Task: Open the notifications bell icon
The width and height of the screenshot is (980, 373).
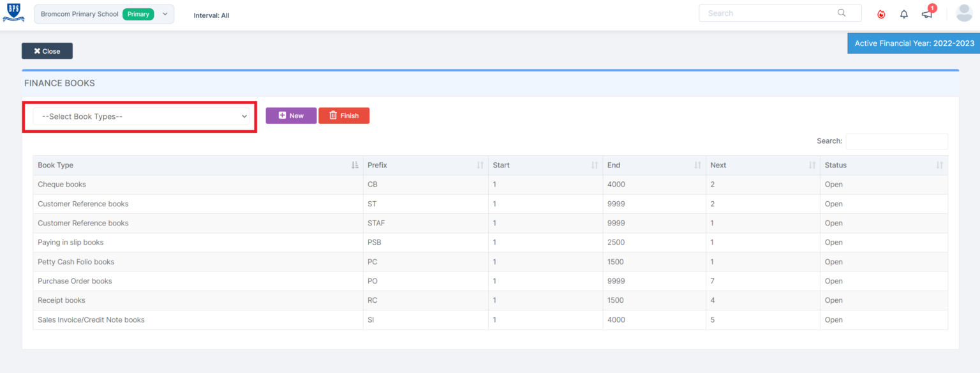Action: (903, 14)
